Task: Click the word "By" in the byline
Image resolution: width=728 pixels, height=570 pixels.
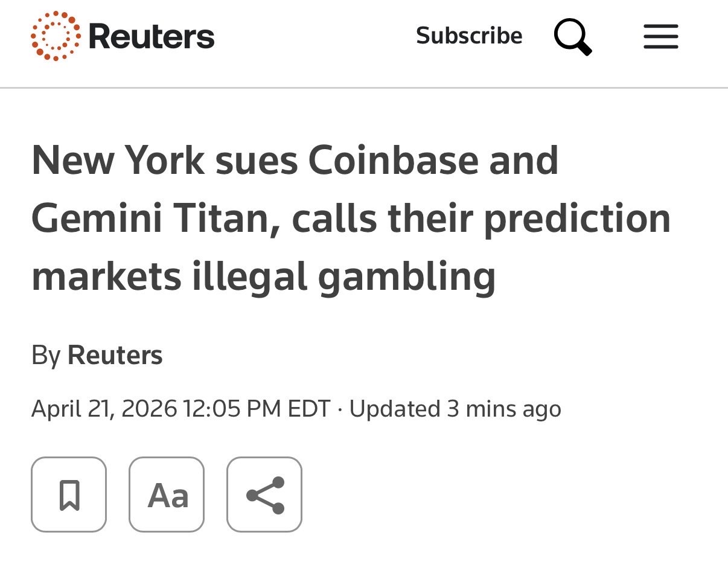Action: tap(46, 355)
